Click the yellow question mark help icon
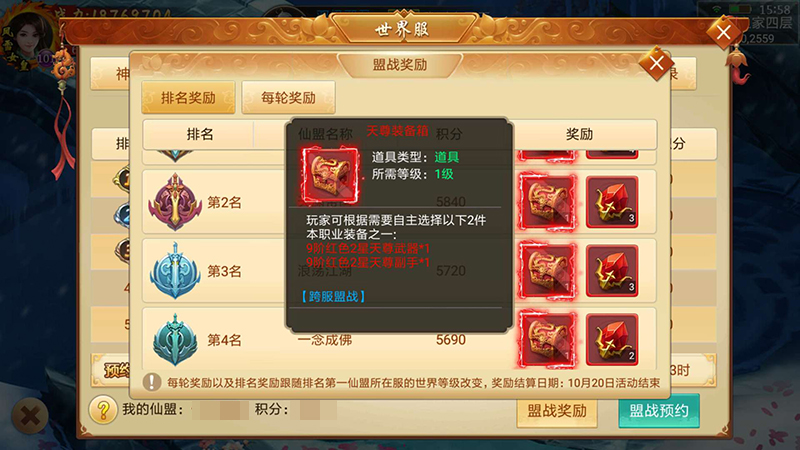 coord(103,410)
